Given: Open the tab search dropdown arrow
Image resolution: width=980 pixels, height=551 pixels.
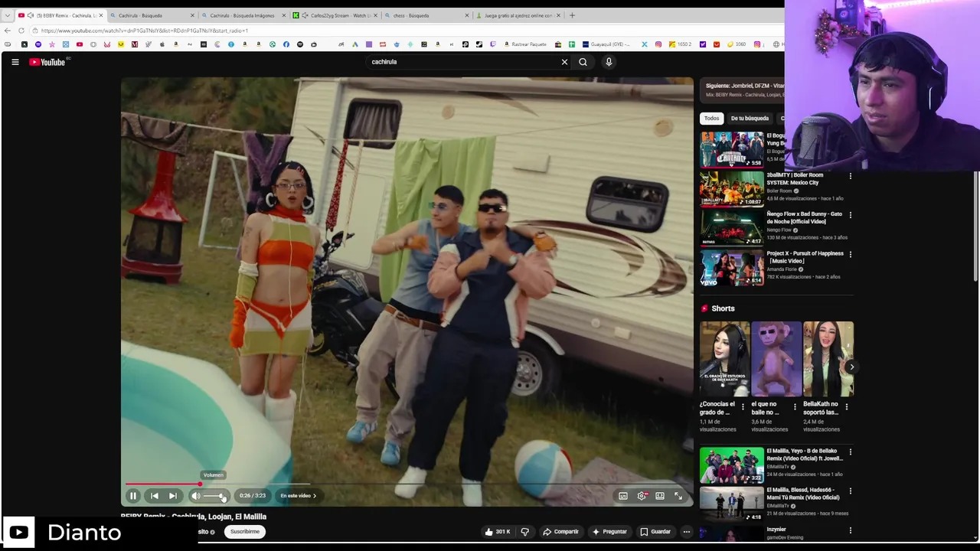Looking at the screenshot, I should (x=7, y=15).
